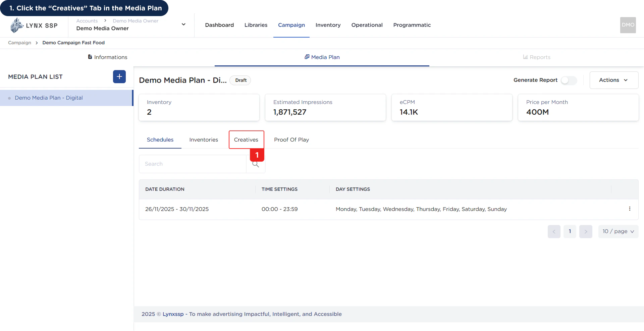Select the Demo Media Plan - Digital radio indicator
This screenshot has width=644, height=331.
tap(9, 98)
